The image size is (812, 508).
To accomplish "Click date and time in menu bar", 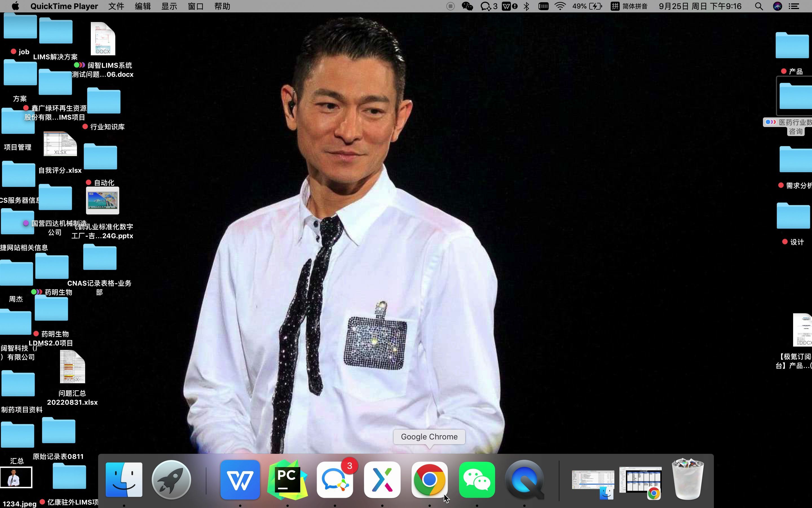I will coord(700,6).
